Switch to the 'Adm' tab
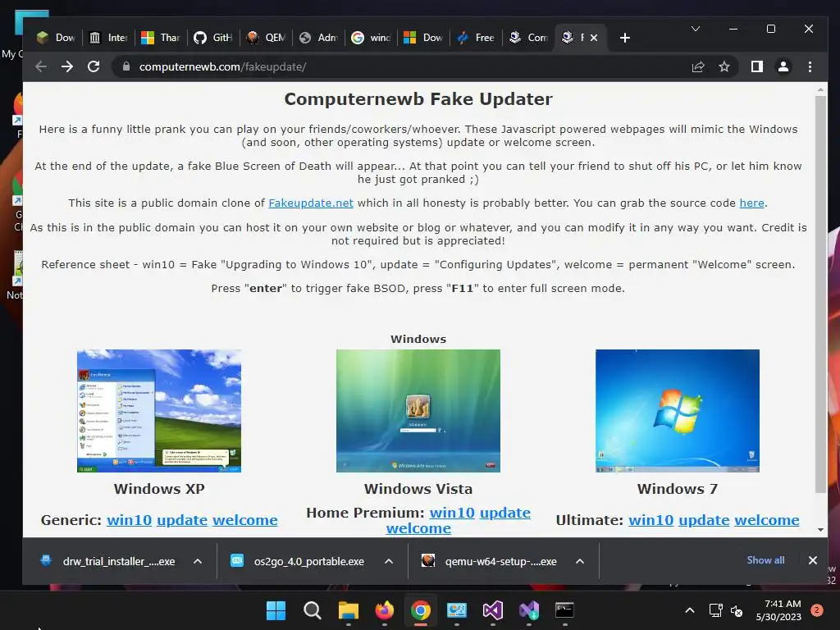The width and height of the screenshot is (840, 630). pyautogui.click(x=318, y=38)
